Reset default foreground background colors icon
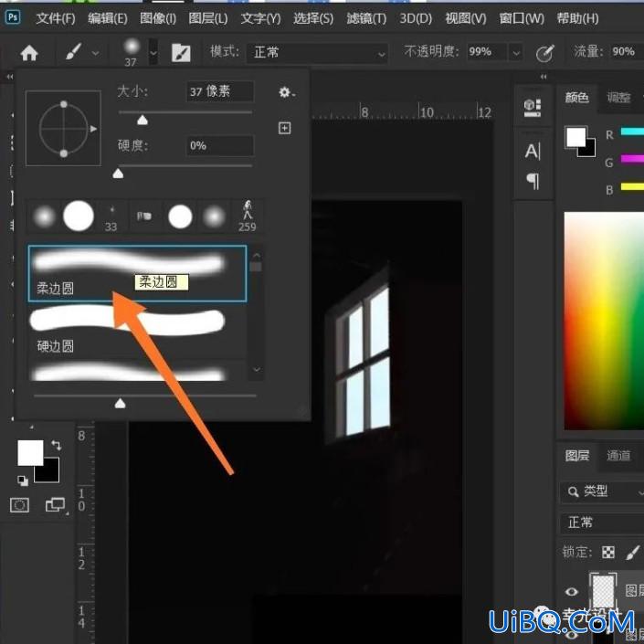 pos(23,480)
